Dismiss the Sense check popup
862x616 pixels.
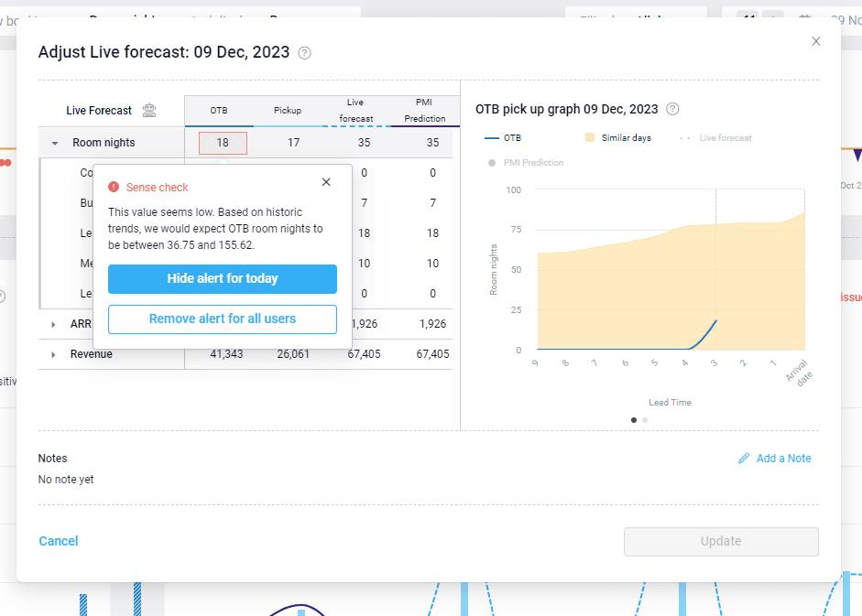pos(326,182)
